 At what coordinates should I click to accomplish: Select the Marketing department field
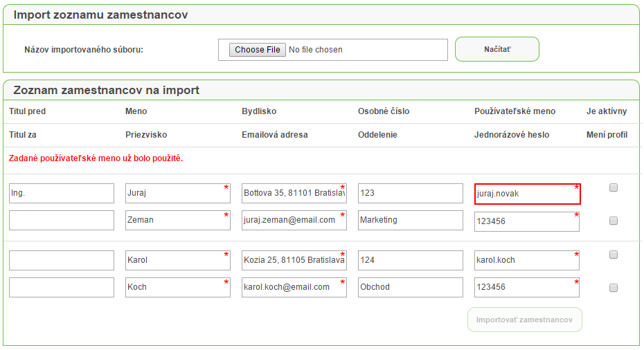[411, 221]
